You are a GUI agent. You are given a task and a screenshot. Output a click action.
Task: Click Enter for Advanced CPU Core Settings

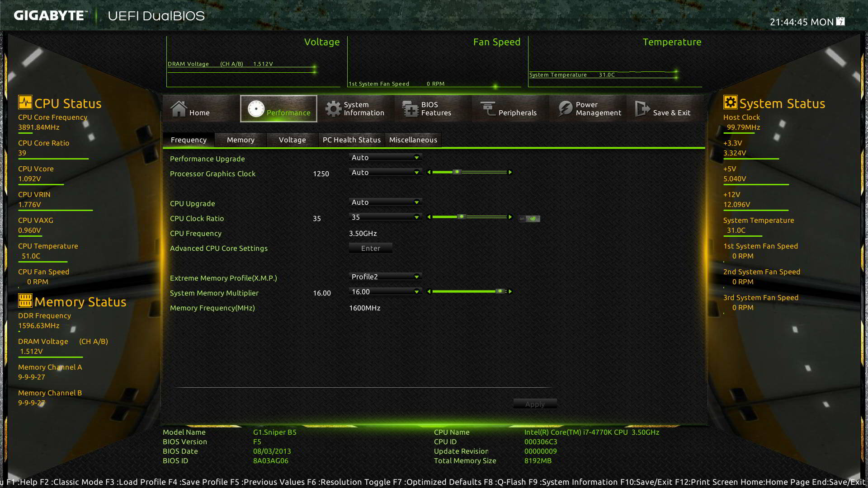pyautogui.click(x=371, y=248)
